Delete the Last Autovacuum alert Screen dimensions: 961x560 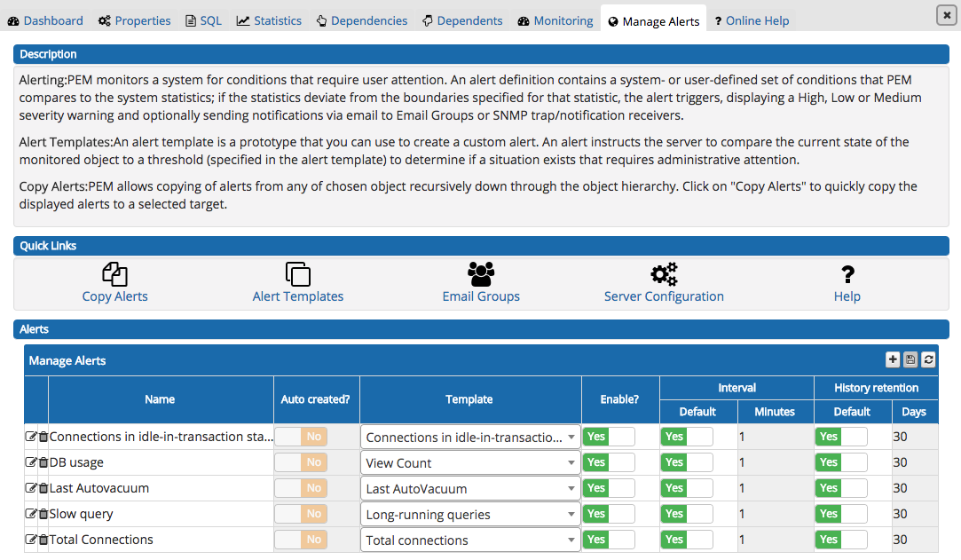pos(43,488)
